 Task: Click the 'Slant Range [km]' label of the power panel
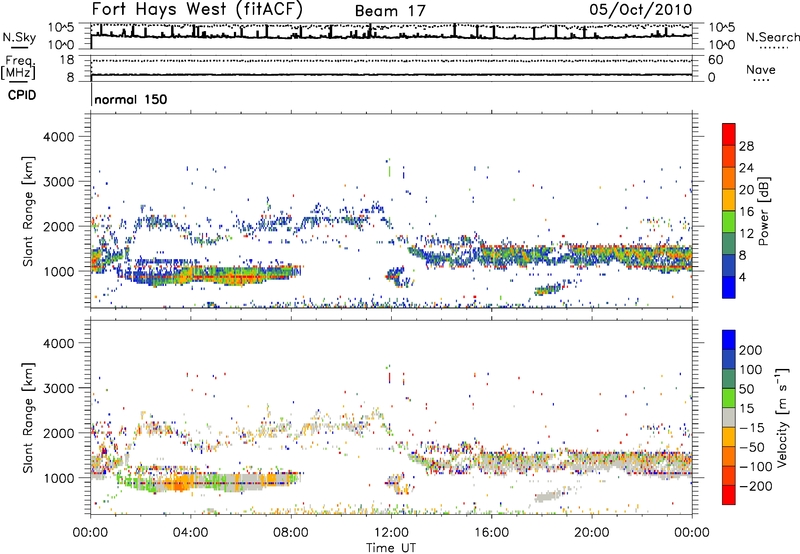coord(29,211)
